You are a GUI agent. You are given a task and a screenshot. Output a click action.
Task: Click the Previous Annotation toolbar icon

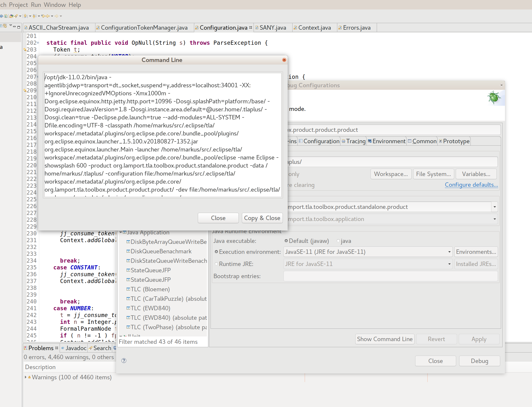pyautogui.click(x=34, y=16)
